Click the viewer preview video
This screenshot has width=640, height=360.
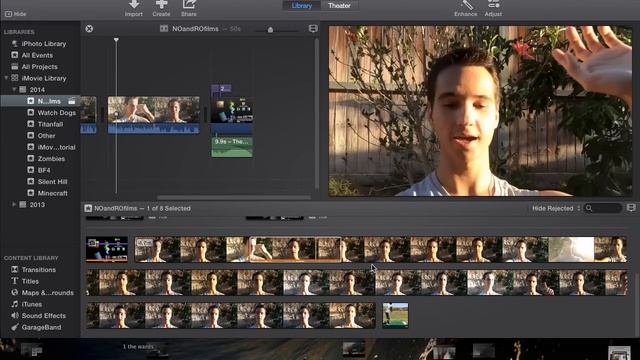point(480,111)
